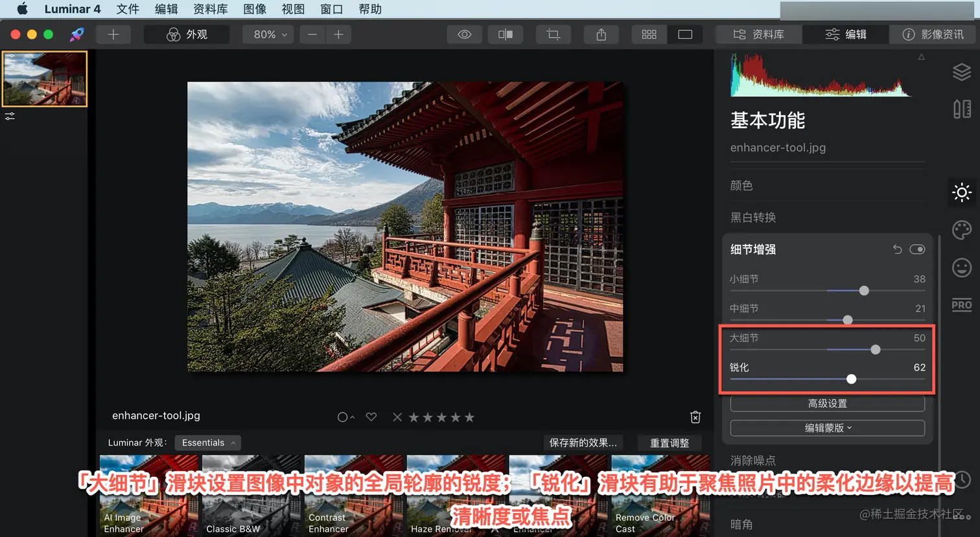This screenshot has height=537, width=980.
Task: Open the share/export button
Action: point(601,34)
